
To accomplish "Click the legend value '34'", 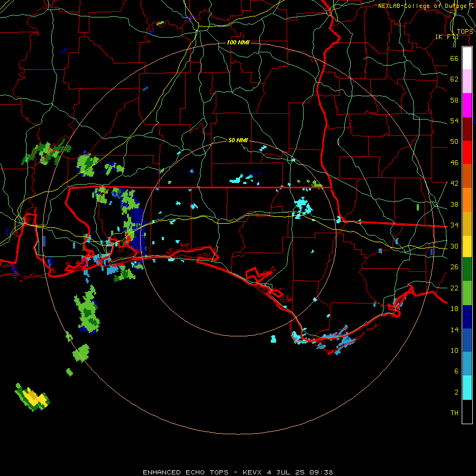I will tap(454, 225).
